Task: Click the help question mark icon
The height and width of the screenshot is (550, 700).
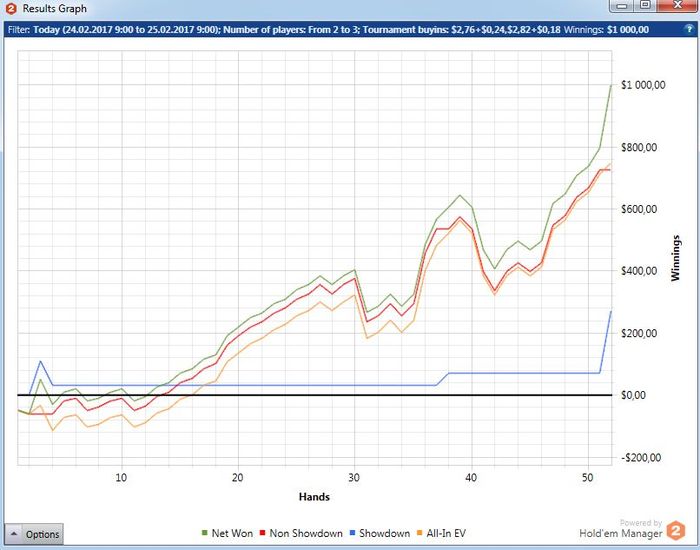Action: click(x=689, y=29)
